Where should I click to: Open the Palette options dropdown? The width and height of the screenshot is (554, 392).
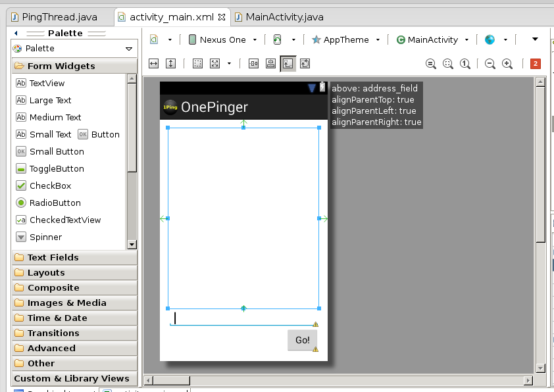pyautogui.click(x=129, y=49)
